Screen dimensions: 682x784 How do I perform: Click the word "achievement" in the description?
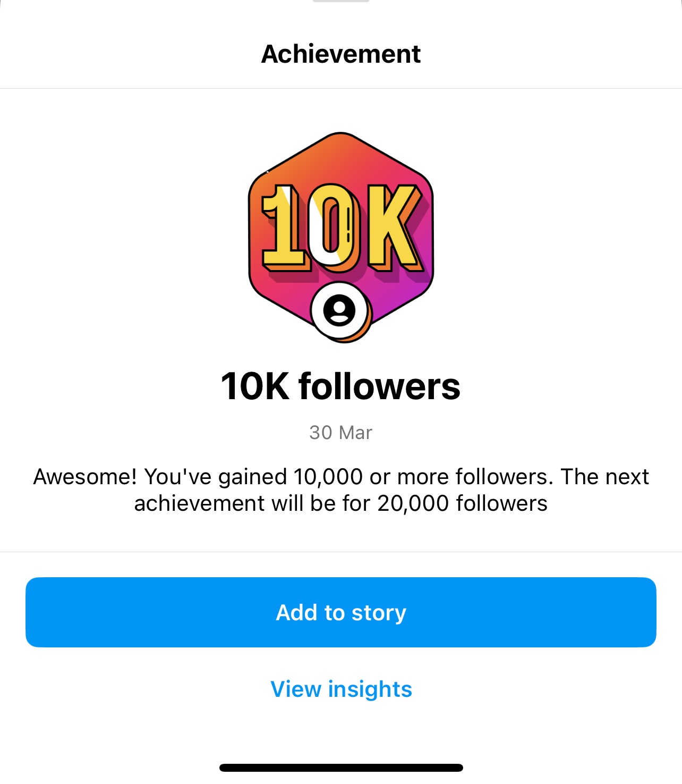199,503
